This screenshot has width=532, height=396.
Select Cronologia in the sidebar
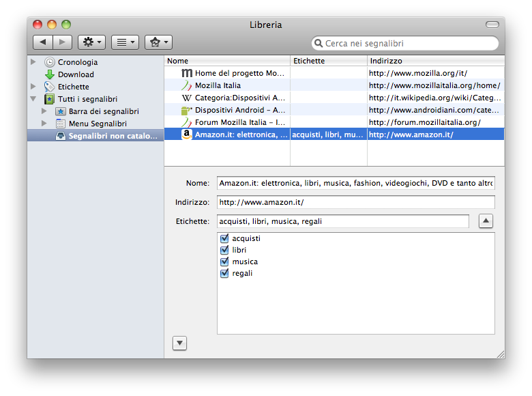point(78,62)
